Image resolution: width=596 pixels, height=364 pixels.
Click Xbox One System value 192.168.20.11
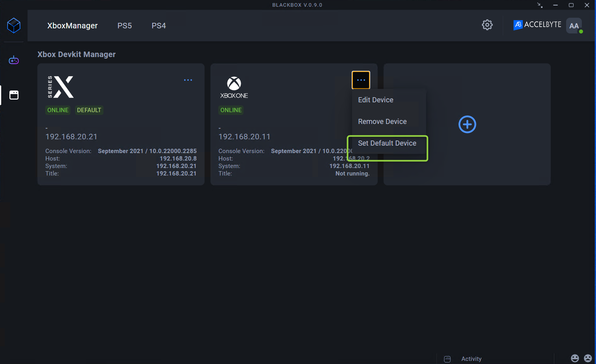click(x=349, y=166)
